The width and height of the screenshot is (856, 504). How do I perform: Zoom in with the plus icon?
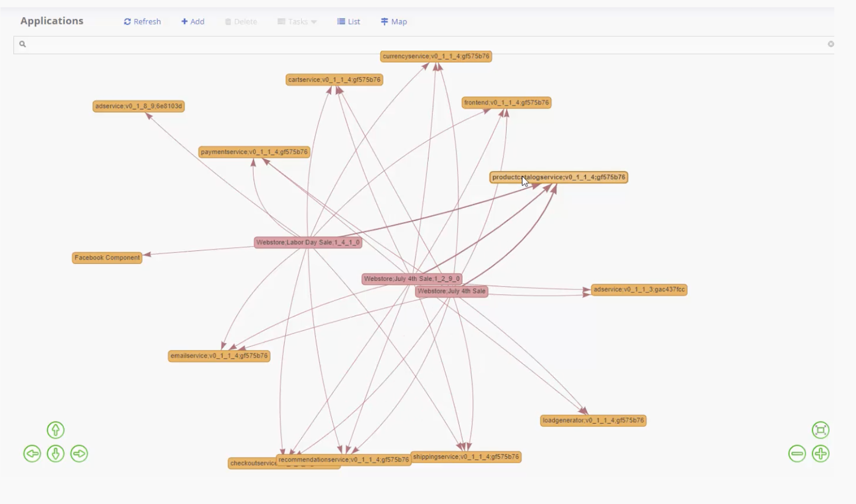pyautogui.click(x=820, y=454)
